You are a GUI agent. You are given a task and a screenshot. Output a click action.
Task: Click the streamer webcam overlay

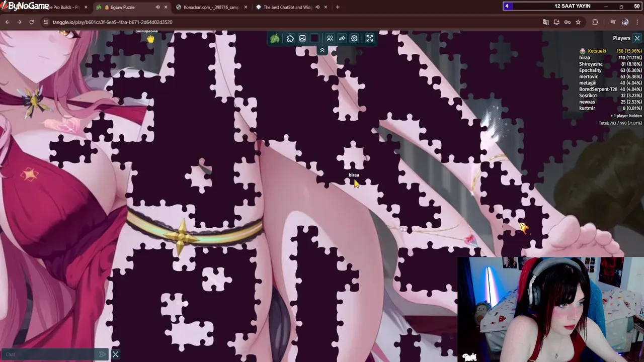click(550, 309)
